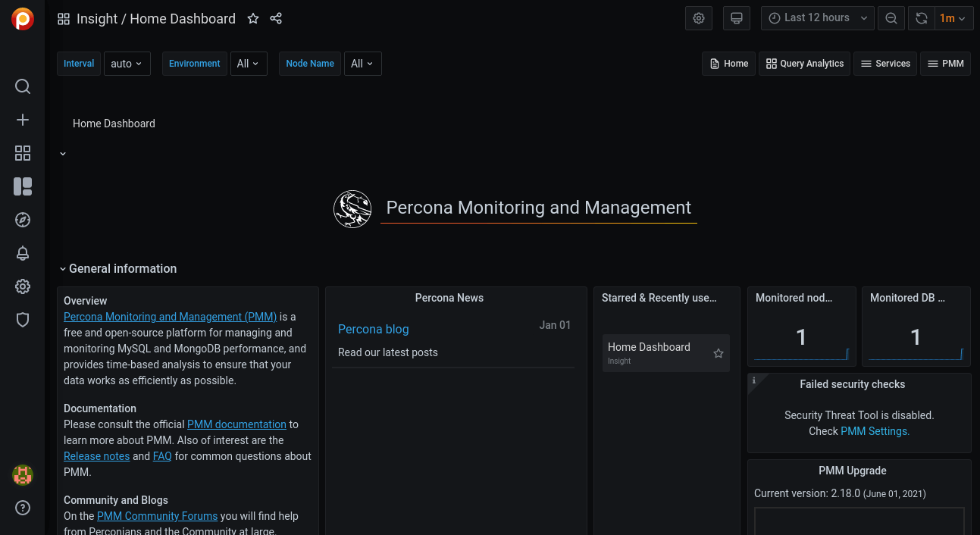Share dashboard using the share icon

[276, 18]
